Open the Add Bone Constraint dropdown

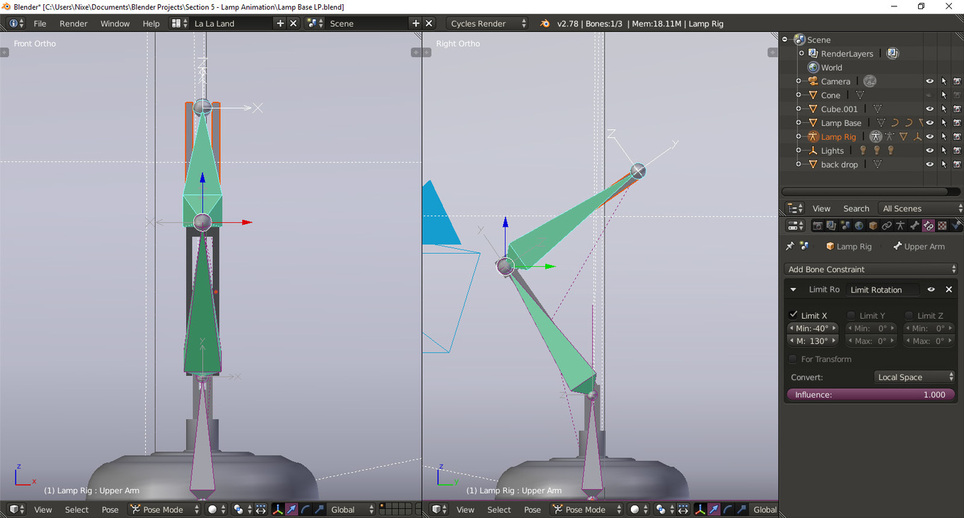[x=871, y=269]
